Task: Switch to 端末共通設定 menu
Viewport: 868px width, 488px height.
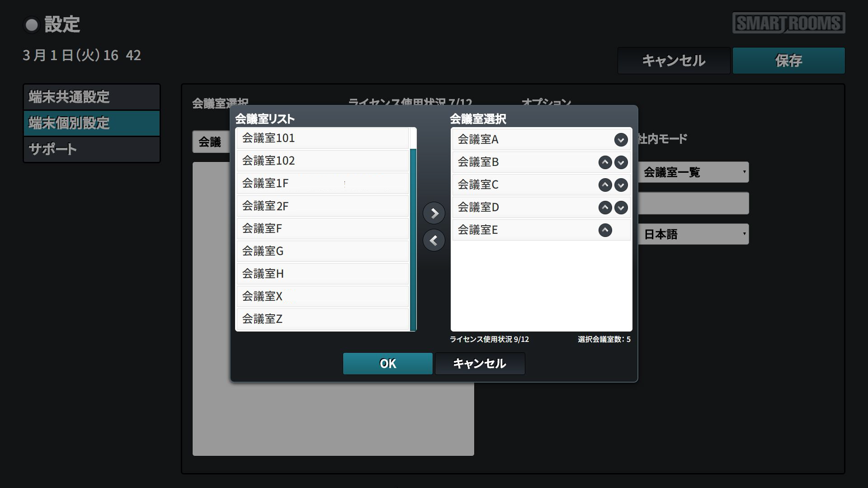Action: pos(92,97)
